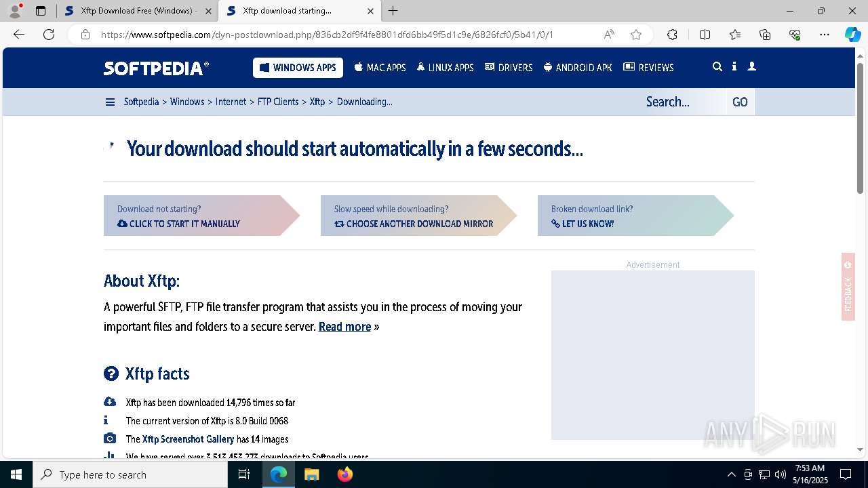Add this page to favorites star
Screen dimensions: 868x488
point(636,35)
